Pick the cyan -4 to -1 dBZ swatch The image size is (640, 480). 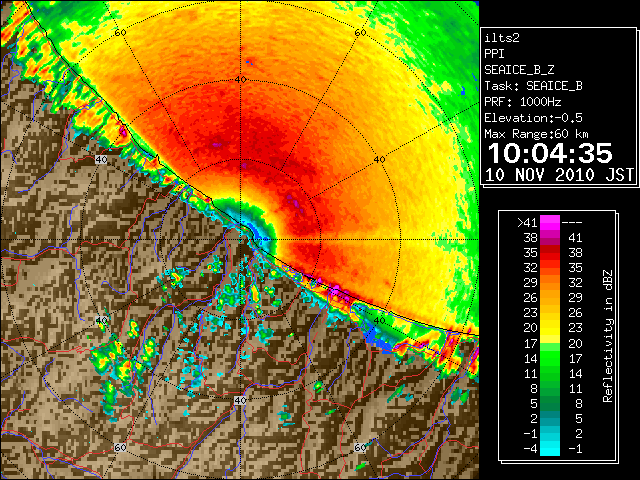[x=550, y=449]
